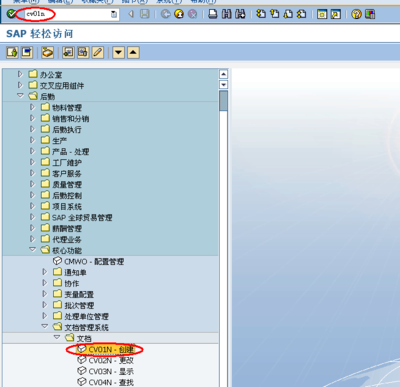Select the 工厂维护 tree folder label
400x387 pixels.
[67, 162]
